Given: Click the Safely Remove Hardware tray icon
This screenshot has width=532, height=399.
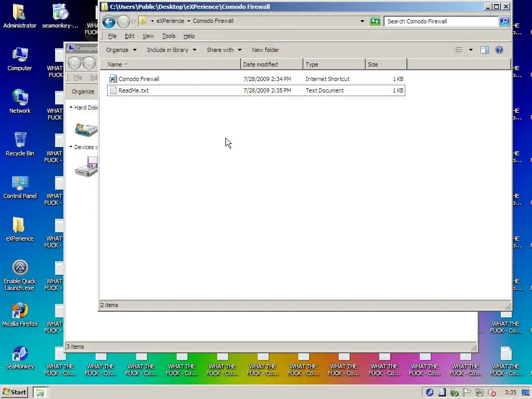Looking at the screenshot, I should pos(455,393).
